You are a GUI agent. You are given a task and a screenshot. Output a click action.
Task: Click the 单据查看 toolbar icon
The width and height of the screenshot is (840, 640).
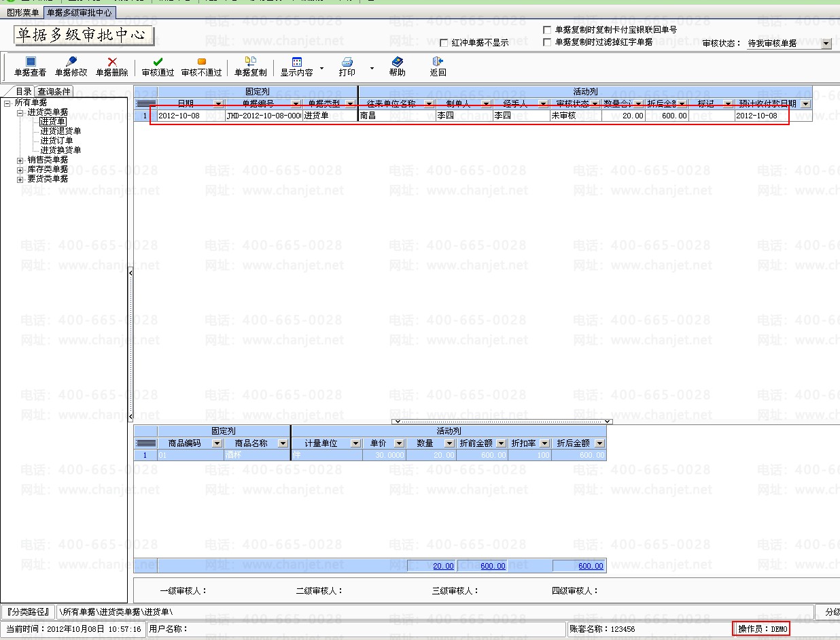tap(30, 62)
